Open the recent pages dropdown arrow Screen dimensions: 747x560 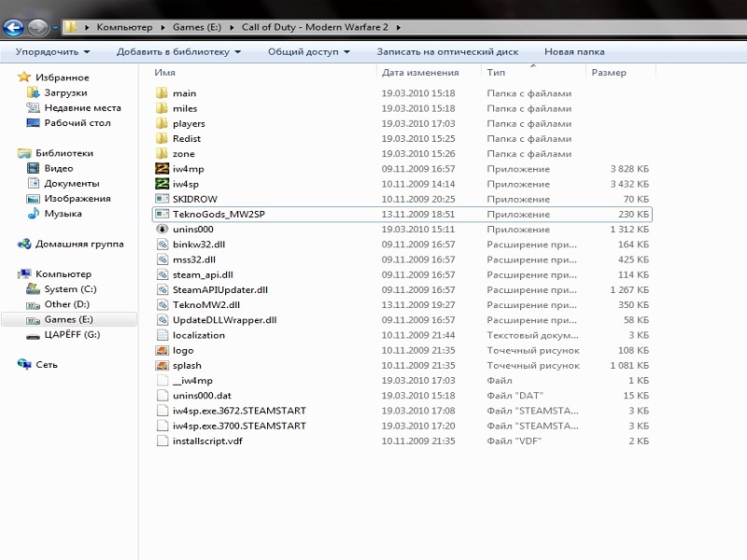(x=55, y=28)
